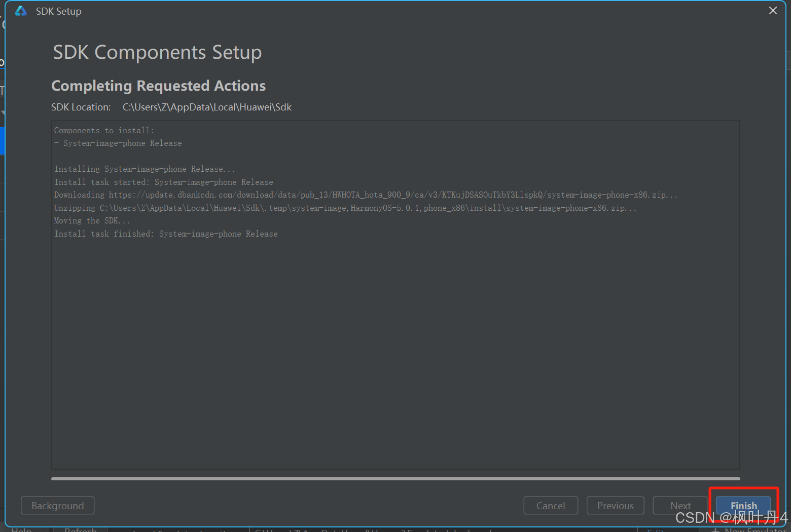Send installation to Background
The width and height of the screenshot is (791, 532).
point(57,506)
